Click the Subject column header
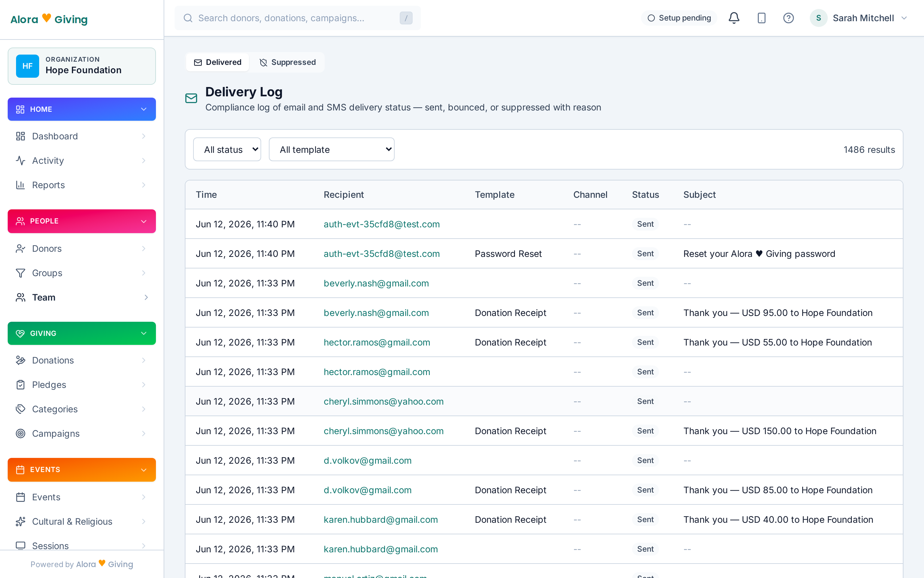The width and height of the screenshot is (924, 578). click(699, 195)
